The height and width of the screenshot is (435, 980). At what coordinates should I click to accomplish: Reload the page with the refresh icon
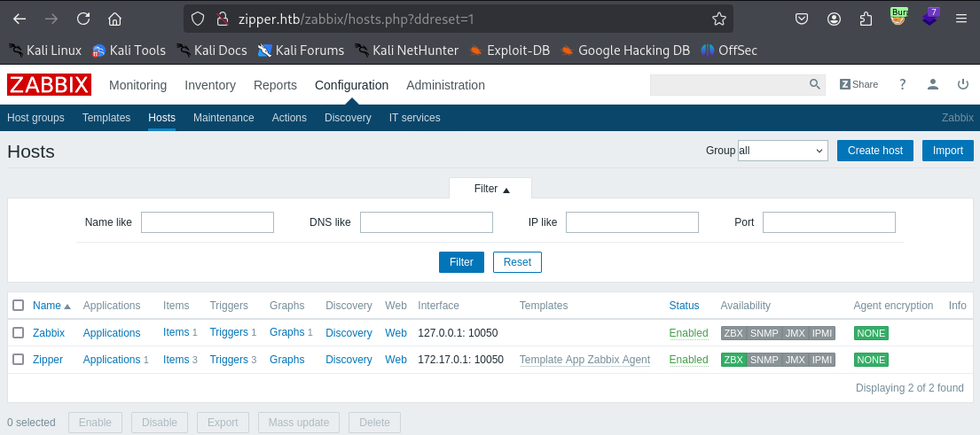[x=83, y=19]
